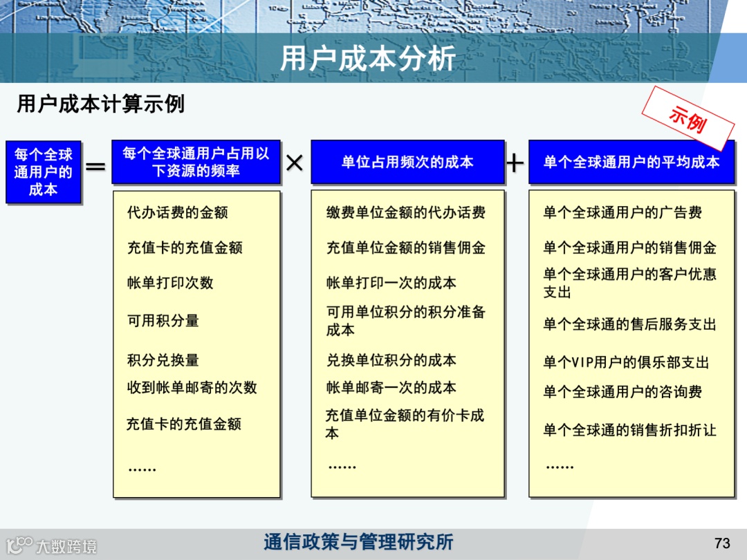This screenshot has height=560, width=747.
Task: Select the subtitle 用户成本计算示例
Action: click(x=100, y=103)
